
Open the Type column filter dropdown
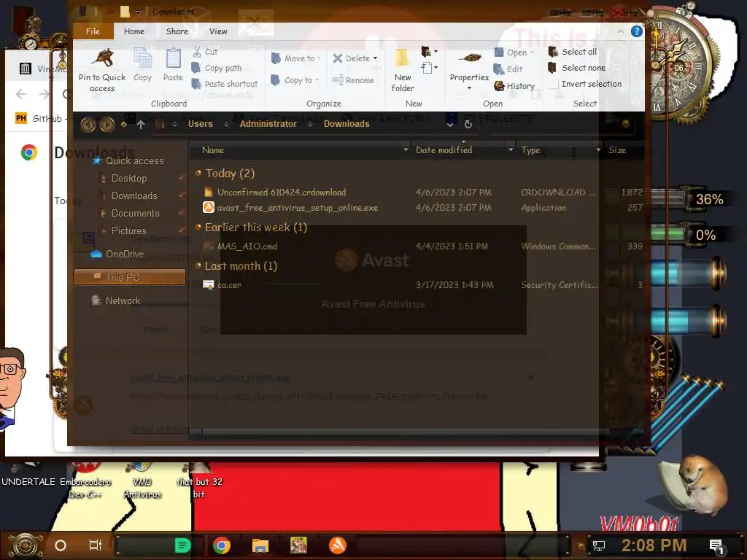pos(598,150)
